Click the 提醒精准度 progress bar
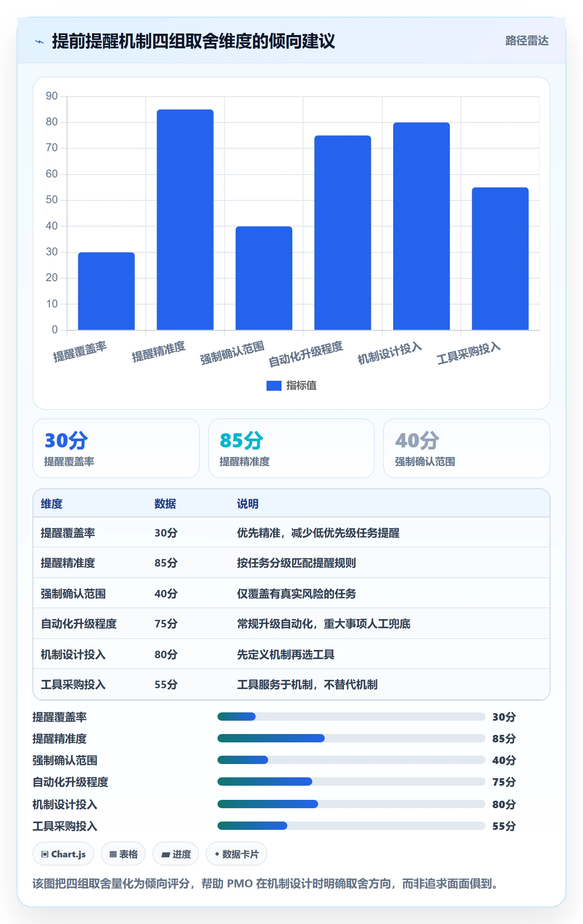The image size is (583, 924). [351, 738]
